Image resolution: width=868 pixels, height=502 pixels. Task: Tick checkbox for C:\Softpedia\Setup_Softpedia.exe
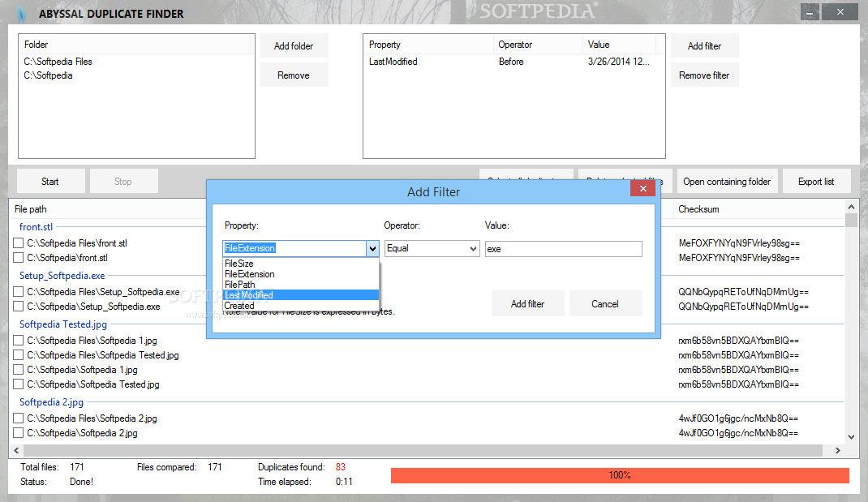(x=19, y=306)
